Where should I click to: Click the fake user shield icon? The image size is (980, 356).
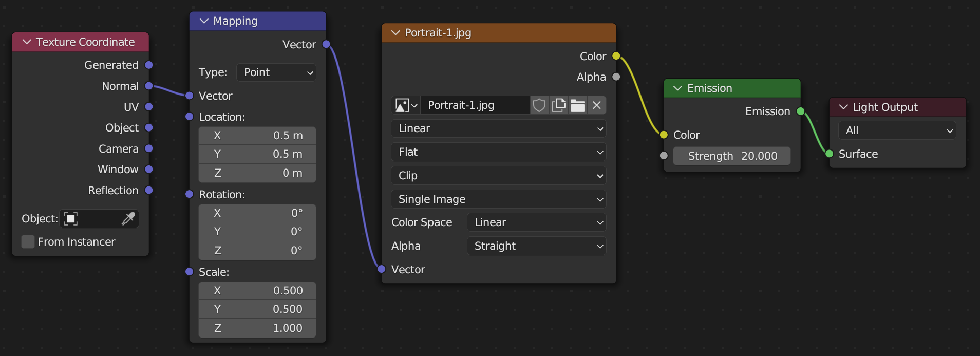tap(539, 105)
